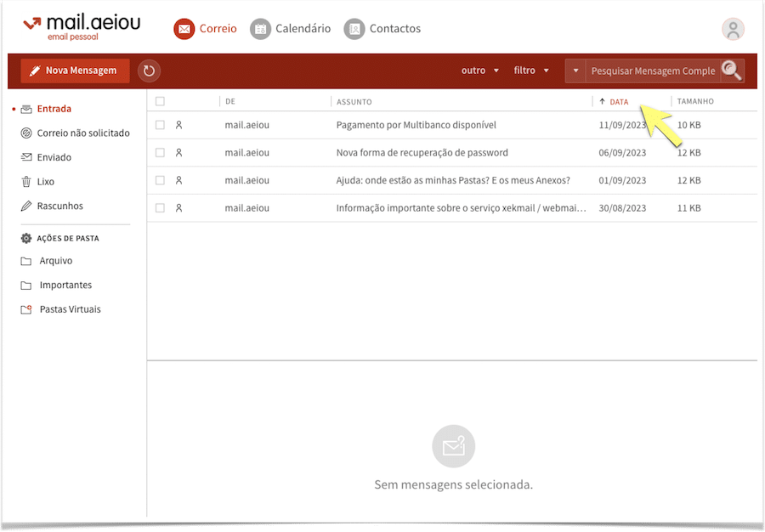Toggle the select-all messages checkbox in header
Screen dimensions: 765x532
(160, 102)
